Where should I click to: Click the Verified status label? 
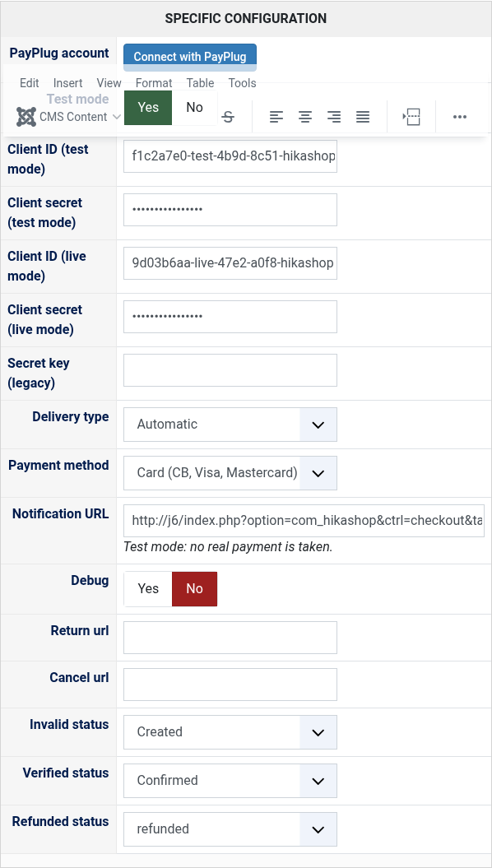(66, 773)
